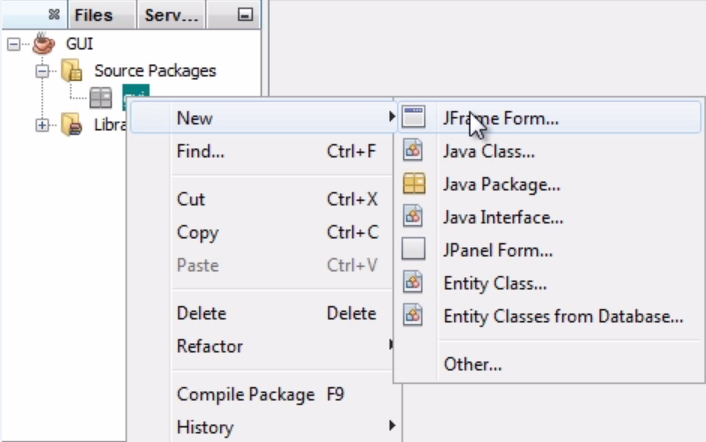This screenshot has height=442, width=706.
Task: Click the JPanel Form blank icon
Action: pos(413,249)
